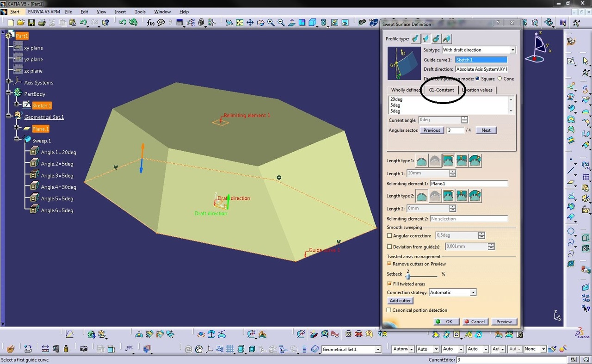Toggle Remove cutters on Preview checkbox

click(389, 264)
